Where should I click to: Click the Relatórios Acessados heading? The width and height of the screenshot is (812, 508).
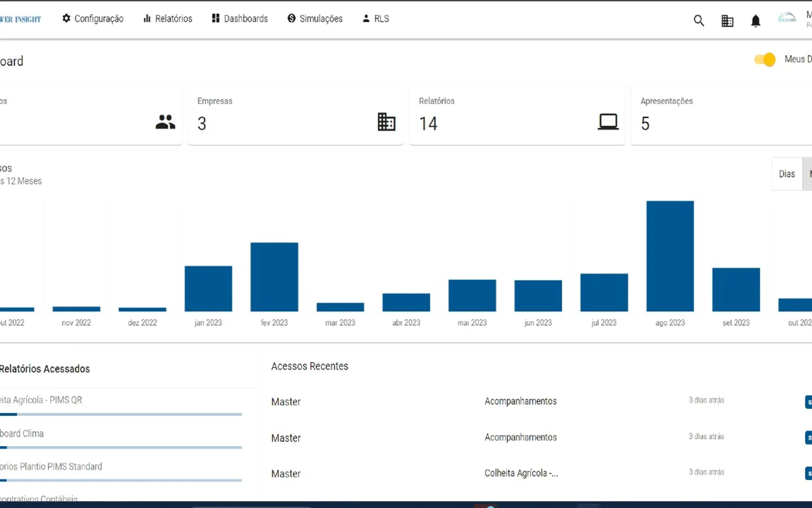point(45,369)
